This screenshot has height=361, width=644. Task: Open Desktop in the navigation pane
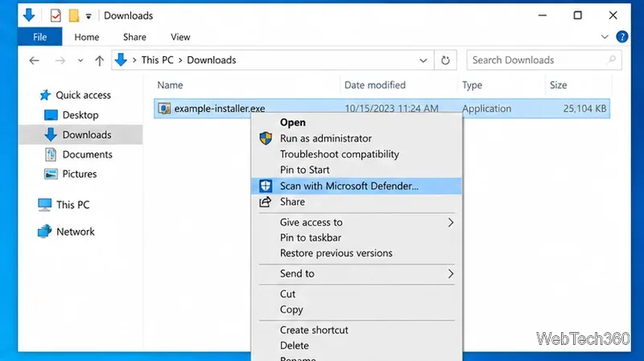point(72,115)
